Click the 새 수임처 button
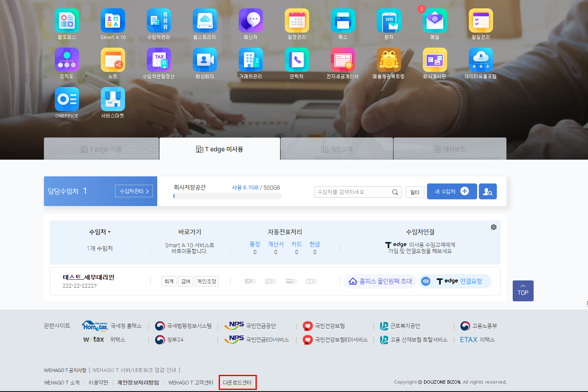Viewport: 588px width, 392px height. click(451, 191)
